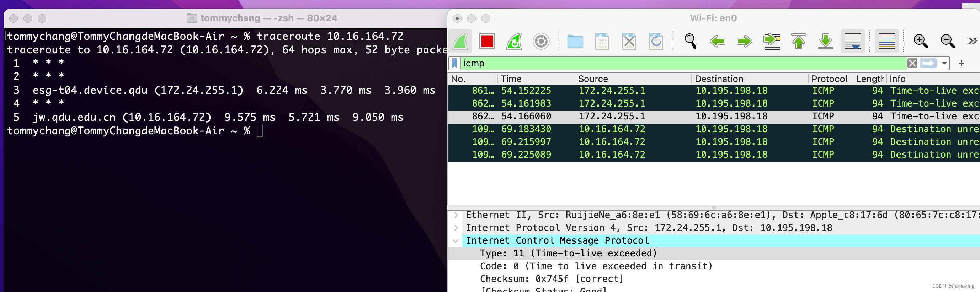Start capture with the shark fin icon

460,41
